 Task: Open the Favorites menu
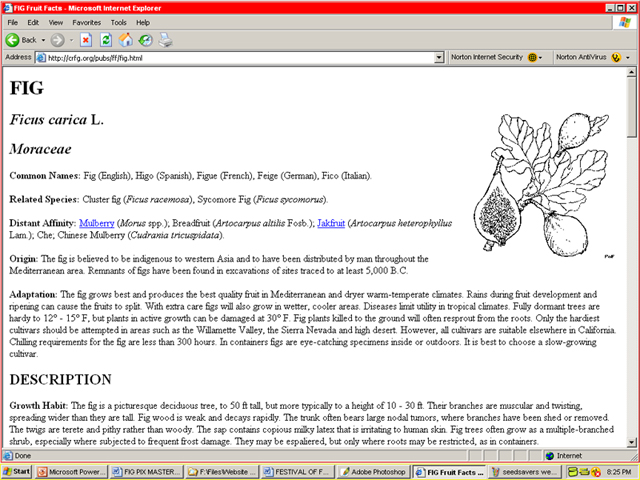(87, 22)
